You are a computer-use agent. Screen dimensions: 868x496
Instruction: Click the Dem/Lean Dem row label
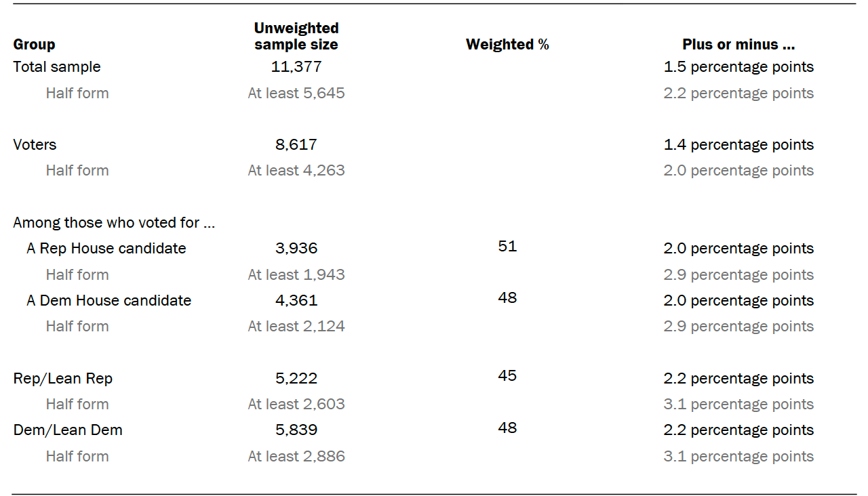(68, 430)
